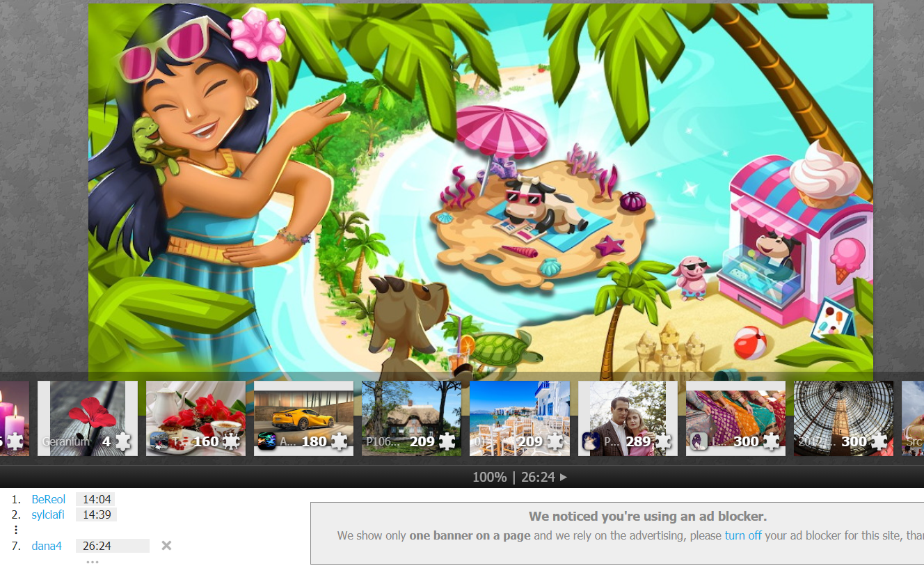Open BeReol's profile link
Screen dimensions: 924x566
tap(49, 499)
